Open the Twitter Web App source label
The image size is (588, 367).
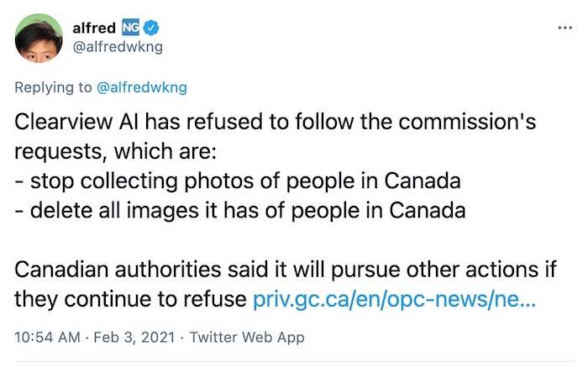[247, 337]
